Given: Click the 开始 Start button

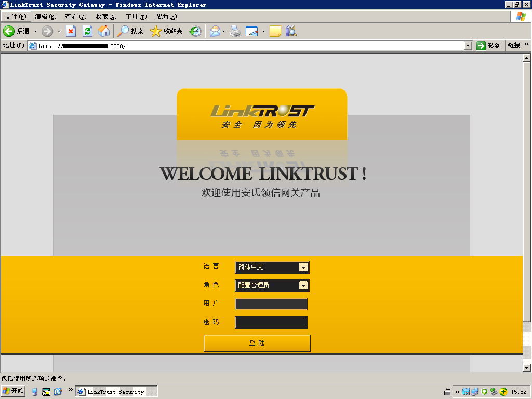Looking at the screenshot, I should point(13,391).
